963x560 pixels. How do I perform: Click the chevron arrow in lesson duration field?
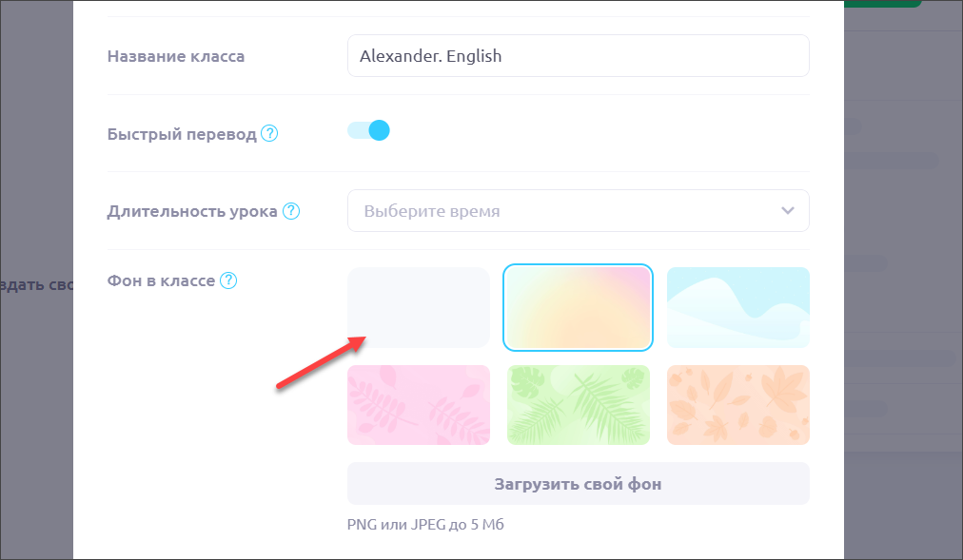tap(787, 211)
